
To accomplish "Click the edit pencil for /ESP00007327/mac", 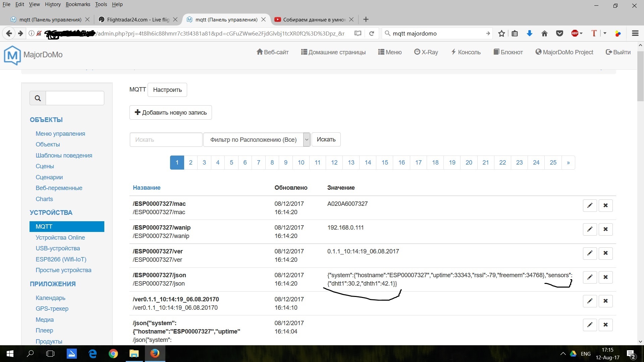I will [590, 205].
